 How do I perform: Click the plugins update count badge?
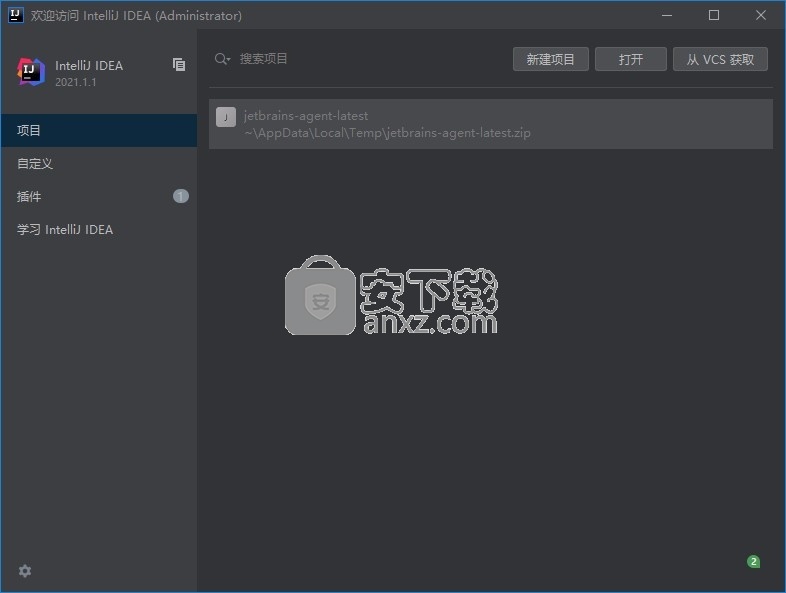tap(181, 196)
